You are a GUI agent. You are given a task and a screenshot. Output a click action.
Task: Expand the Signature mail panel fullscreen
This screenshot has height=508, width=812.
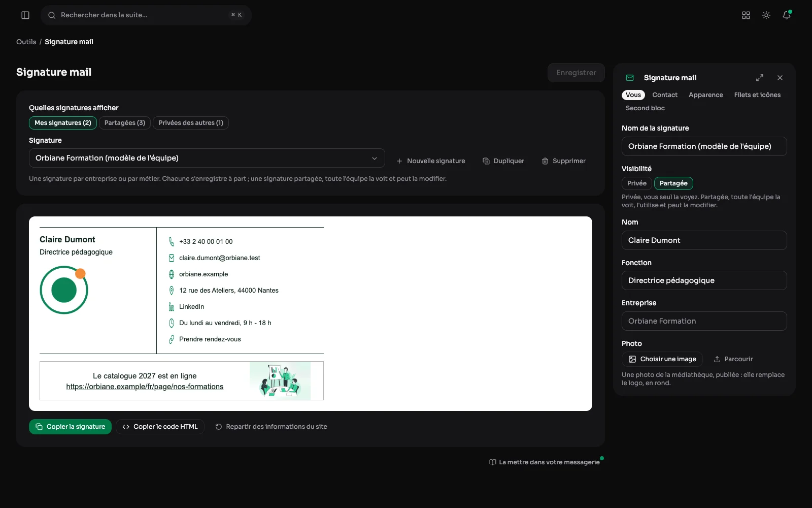(760, 78)
